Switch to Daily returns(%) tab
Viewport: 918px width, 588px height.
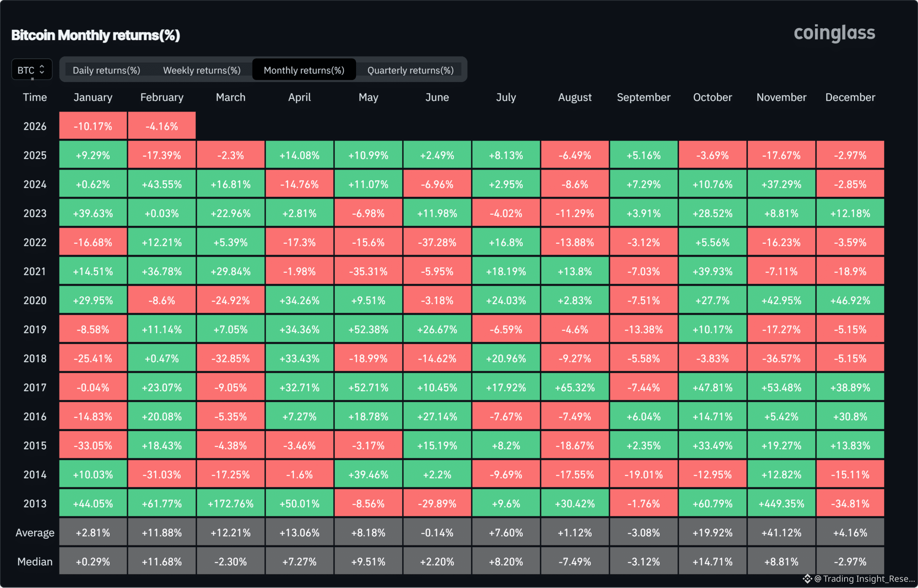tap(106, 70)
